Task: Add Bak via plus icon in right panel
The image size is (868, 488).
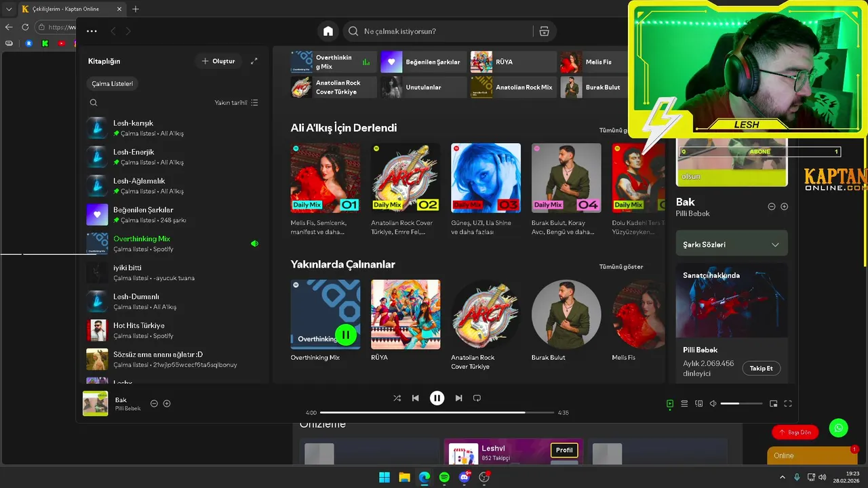Action: tap(785, 207)
